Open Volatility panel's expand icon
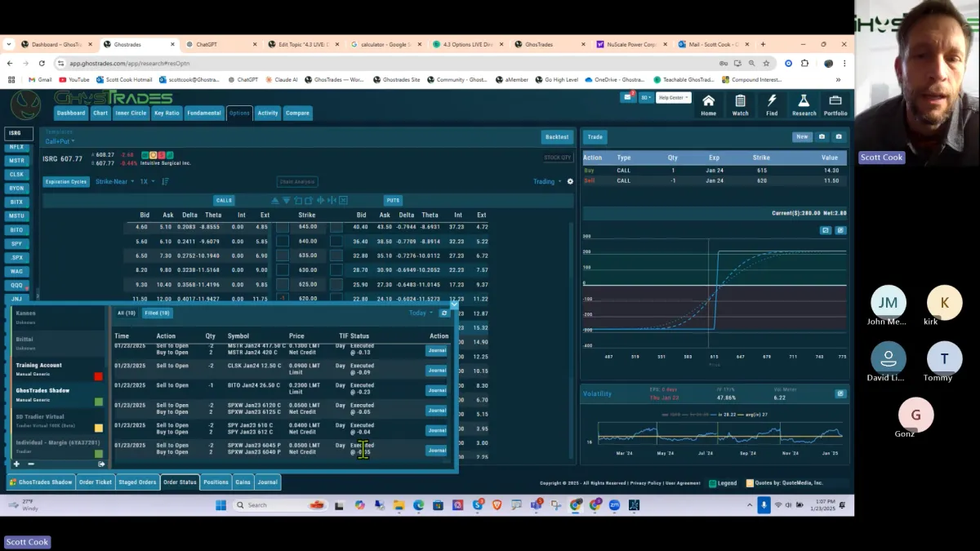This screenshot has width=980, height=551. point(840,393)
